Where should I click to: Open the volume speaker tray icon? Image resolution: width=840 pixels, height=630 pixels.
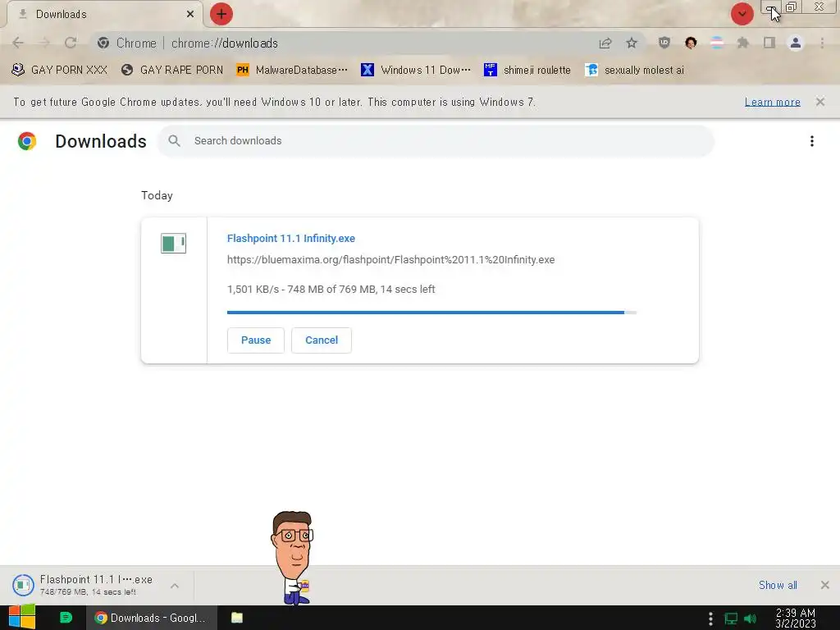(x=750, y=619)
